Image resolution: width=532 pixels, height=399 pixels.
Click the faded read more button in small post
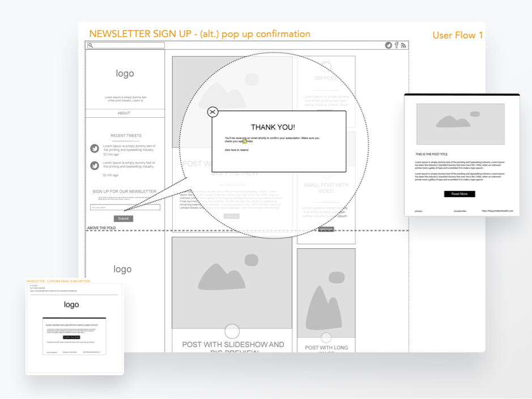[x=326, y=229]
